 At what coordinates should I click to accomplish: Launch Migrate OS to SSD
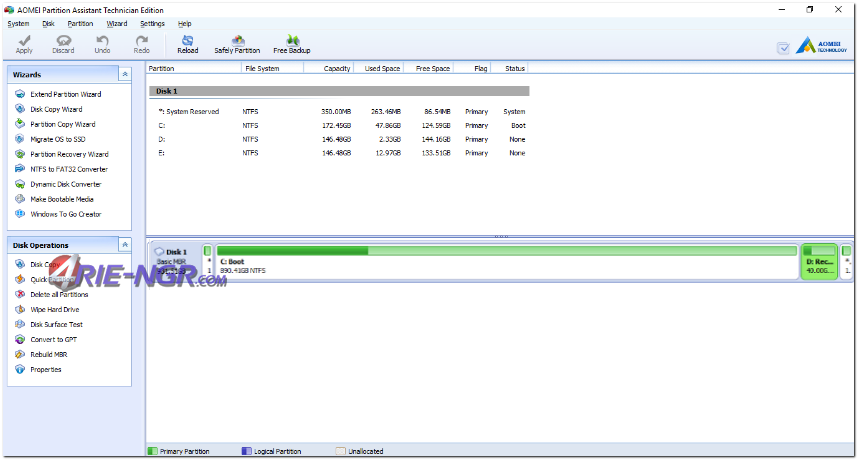(57, 139)
